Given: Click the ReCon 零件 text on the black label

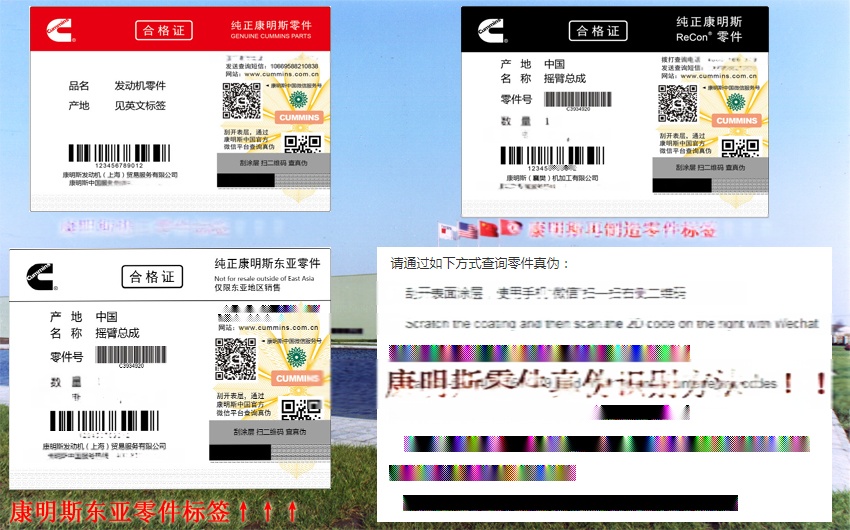Looking at the screenshot, I should coord(709,37).
